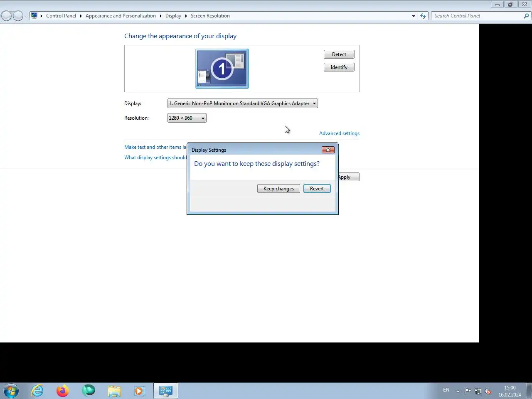Click the refresh button beside address bar
Viewport: 532px width, 399px height.
pyautogui.click(x=423, y=16)
